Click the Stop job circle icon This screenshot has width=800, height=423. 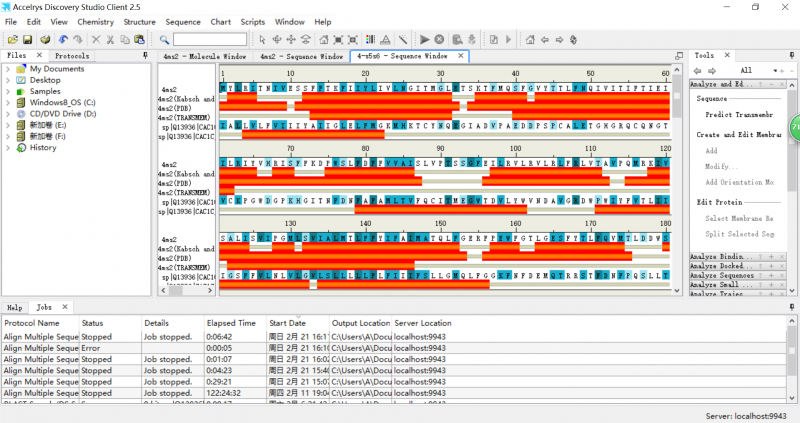click(439, 39)
